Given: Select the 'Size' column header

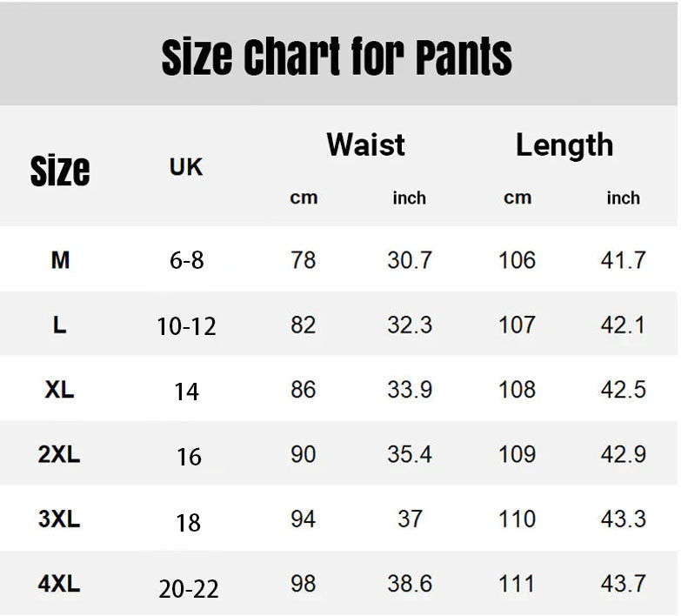Looking at the screenshot, I should tap(60, 171).
